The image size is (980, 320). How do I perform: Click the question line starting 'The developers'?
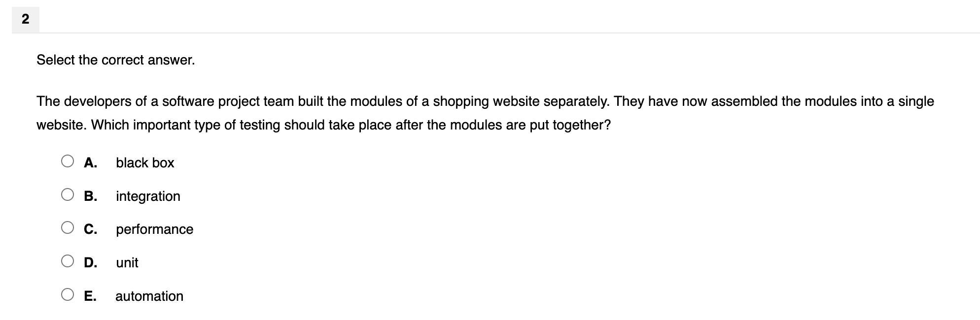[485, 101]
